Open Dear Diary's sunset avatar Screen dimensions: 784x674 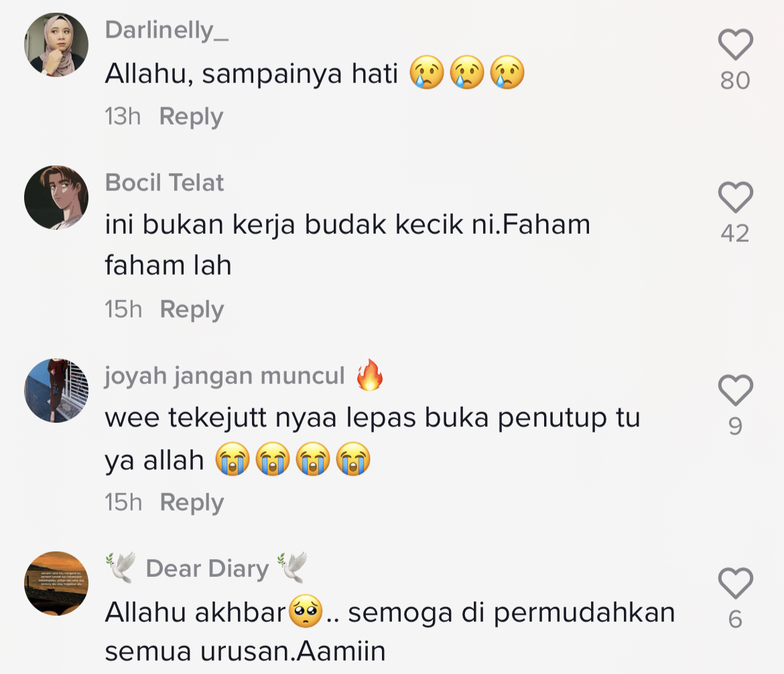tap(56, 584)
